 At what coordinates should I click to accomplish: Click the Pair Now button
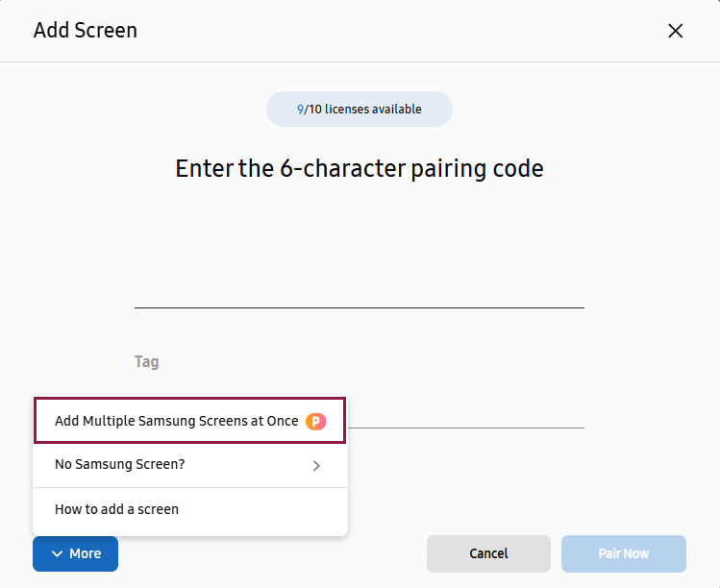click(624, 553)
